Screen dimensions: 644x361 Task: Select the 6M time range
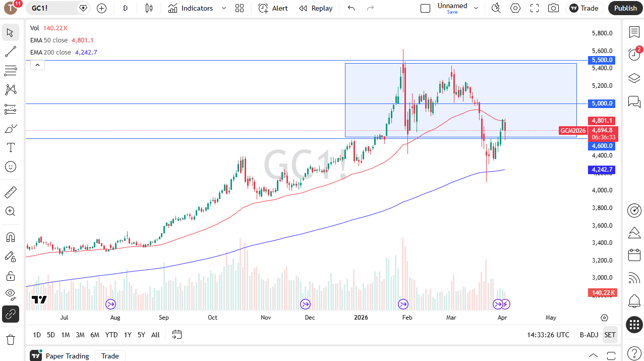[x=95, y=335]
